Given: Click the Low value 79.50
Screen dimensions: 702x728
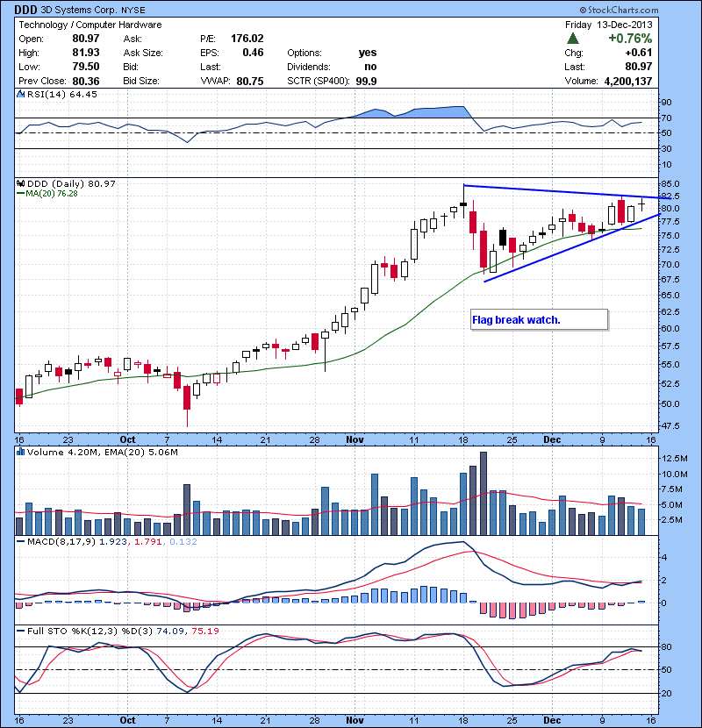Looking at the screenshot, I should point(85,67).
